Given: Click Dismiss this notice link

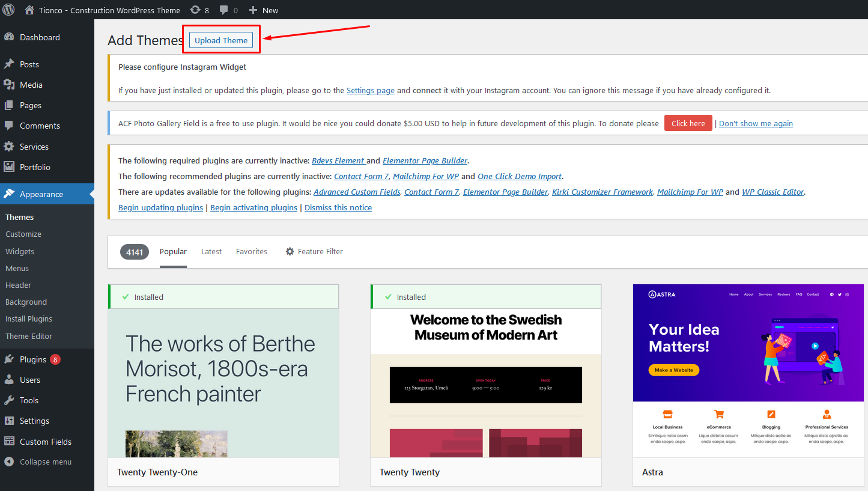Looking at the screenshot, I should tap(338, 207).
